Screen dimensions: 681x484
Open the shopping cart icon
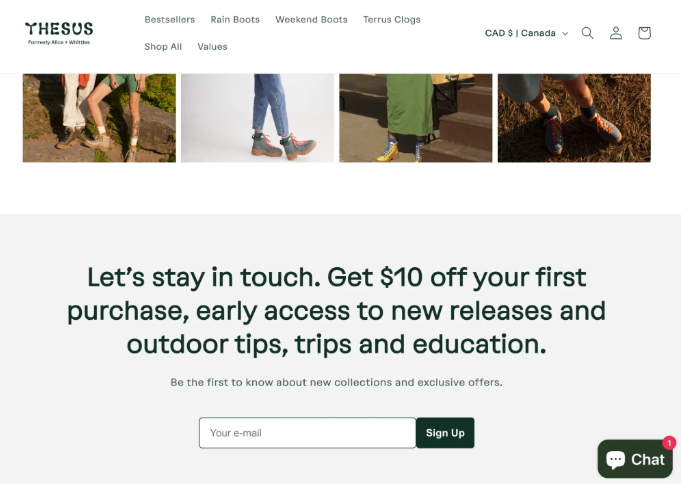click(644, 33)
